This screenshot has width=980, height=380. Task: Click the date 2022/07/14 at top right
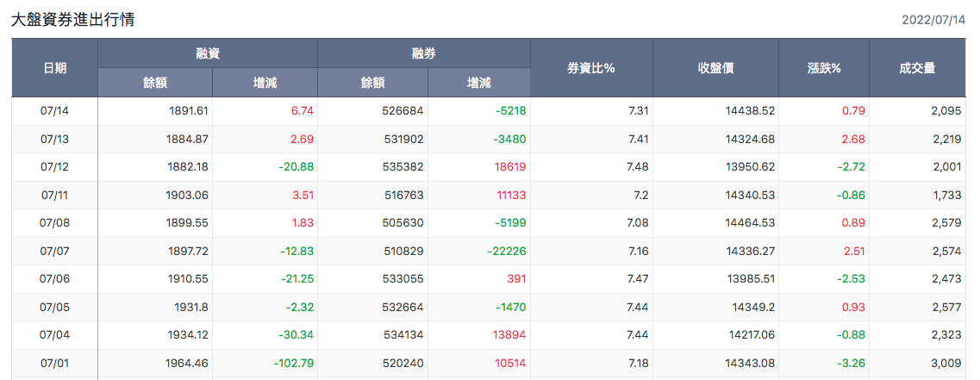click(x=933, y=20)
